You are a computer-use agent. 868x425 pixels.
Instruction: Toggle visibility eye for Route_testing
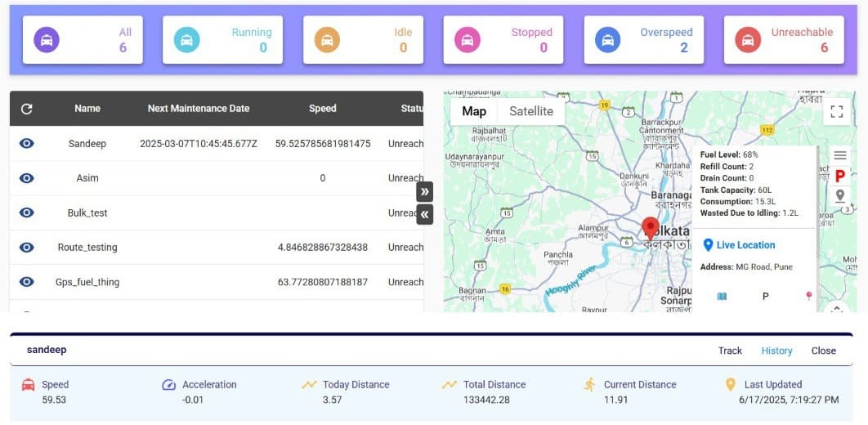click(27, 248)
